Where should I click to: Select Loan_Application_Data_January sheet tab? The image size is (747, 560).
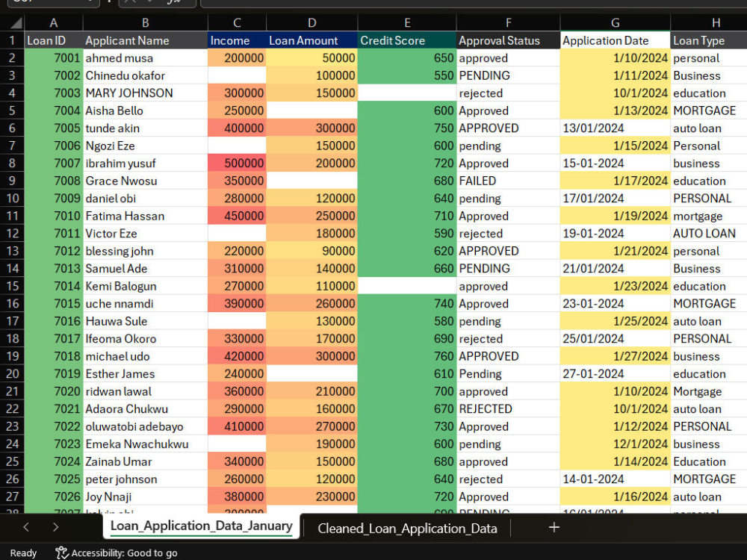tap(201, 526)
